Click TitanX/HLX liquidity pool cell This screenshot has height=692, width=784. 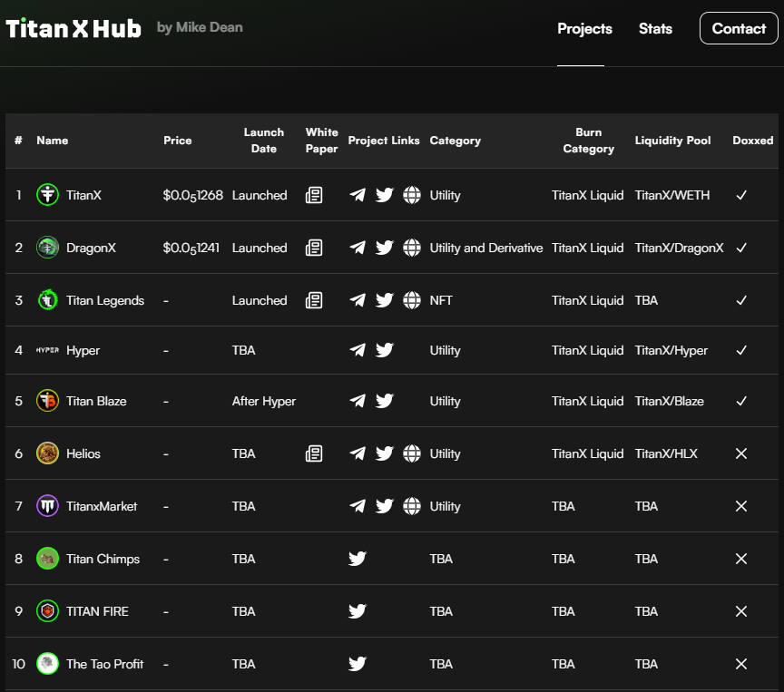coord(666,453)
